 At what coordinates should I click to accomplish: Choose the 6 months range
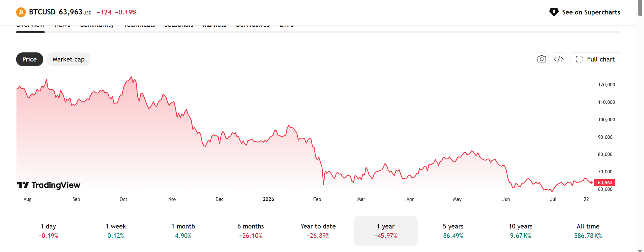[x=251, y=231]
